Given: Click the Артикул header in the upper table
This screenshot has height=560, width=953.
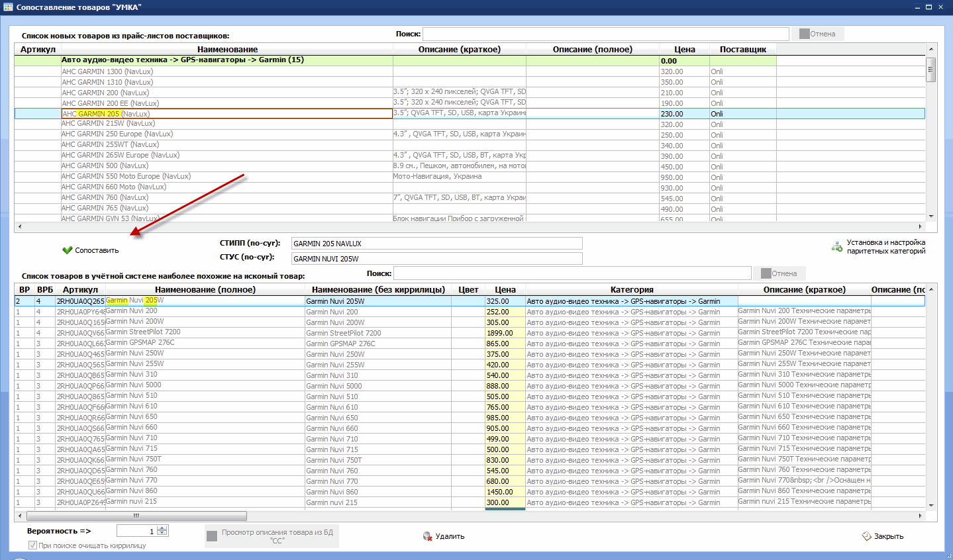Looking at the screenshot, I should tap(38, 50).
